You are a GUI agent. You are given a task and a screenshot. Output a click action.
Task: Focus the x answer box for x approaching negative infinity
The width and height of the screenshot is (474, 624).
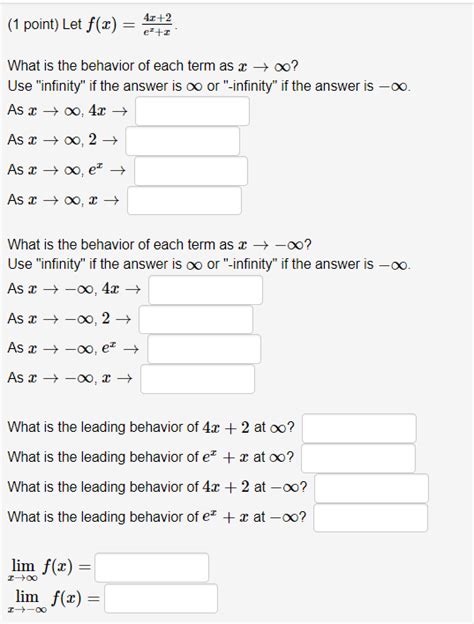pos(197,379)
